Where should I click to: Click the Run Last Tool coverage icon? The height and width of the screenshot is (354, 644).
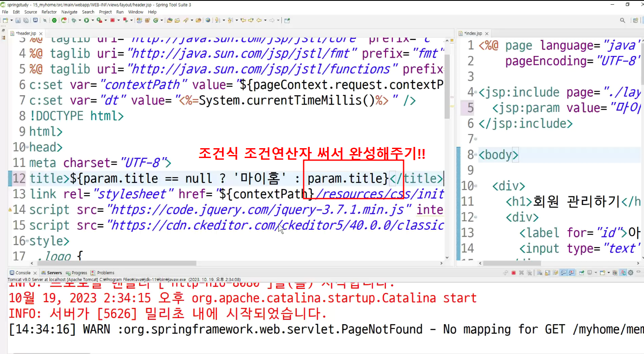99,20
